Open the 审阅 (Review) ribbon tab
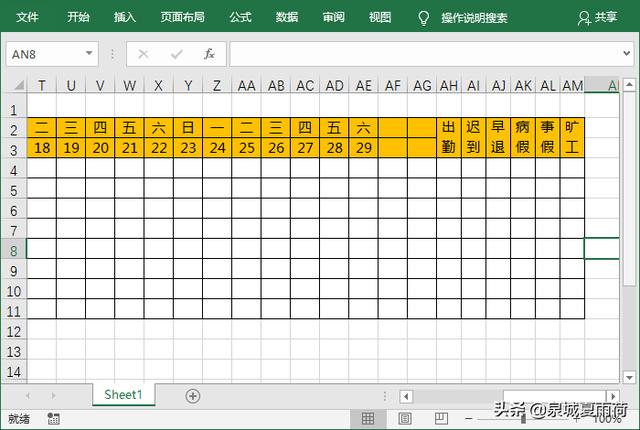The image size is (640, 430). [333, 17]
